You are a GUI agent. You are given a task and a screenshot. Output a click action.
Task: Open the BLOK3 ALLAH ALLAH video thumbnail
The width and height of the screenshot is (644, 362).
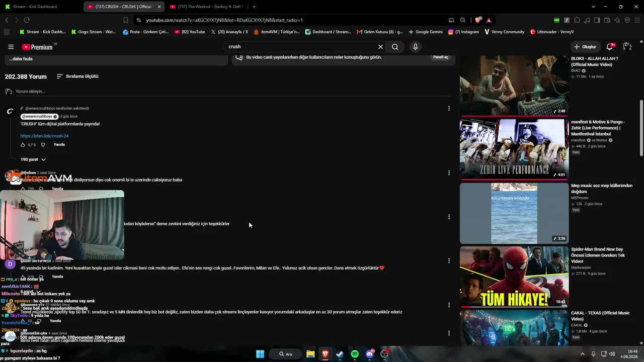point(514,85)
